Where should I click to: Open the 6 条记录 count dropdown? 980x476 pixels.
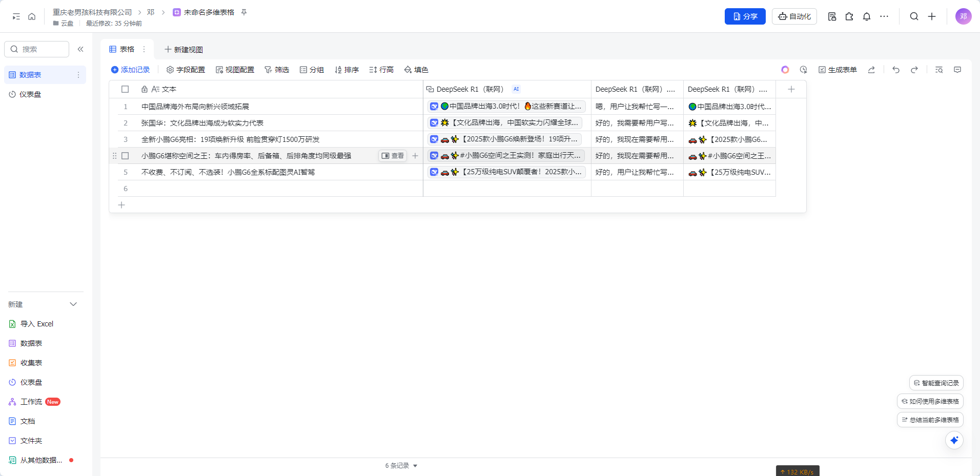tap(401, 466)
